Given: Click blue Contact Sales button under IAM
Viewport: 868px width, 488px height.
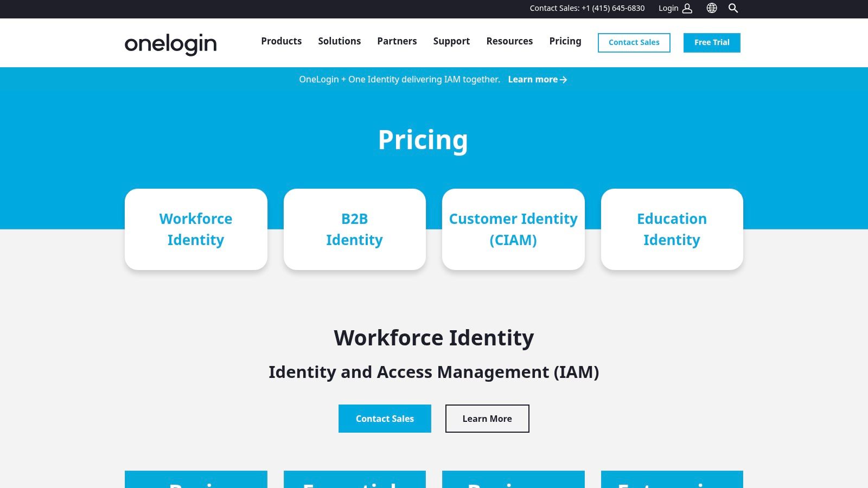Looking at the screenshot, I should [x=385, y=419].
